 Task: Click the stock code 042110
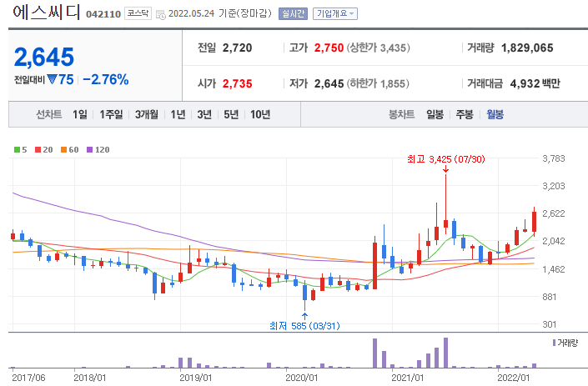point(103,14)
